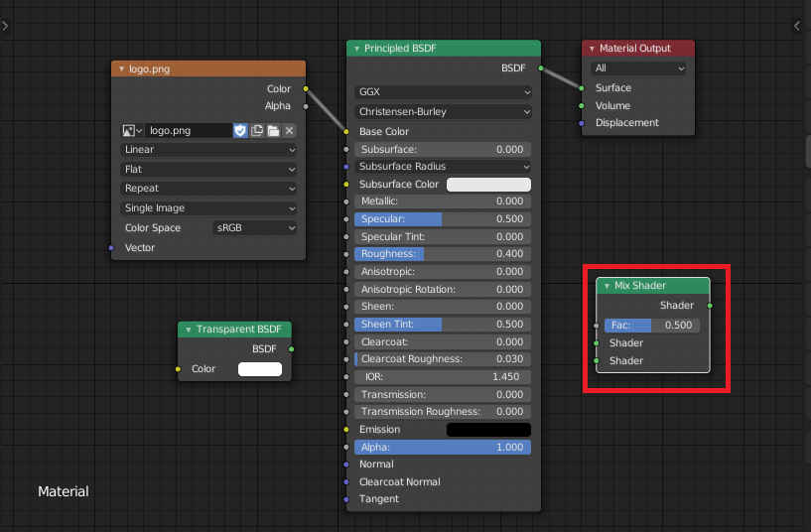Click the open image folder icon
Screen dimensions: 811x532
[x=273, y=131]
